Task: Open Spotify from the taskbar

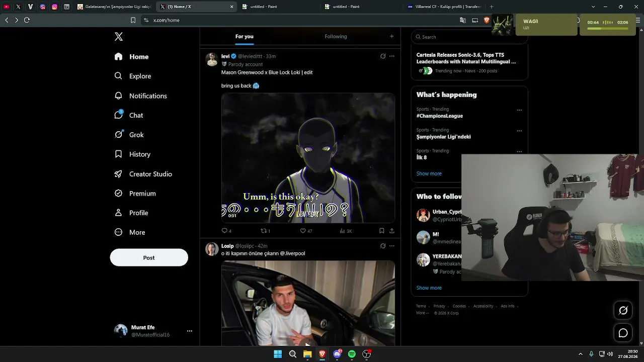Action: coord(352,354)
